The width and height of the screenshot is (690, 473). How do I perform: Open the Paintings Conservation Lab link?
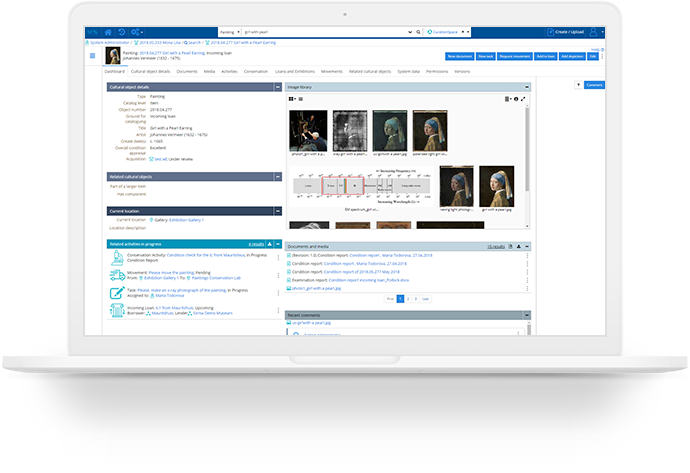click(216, 278)
